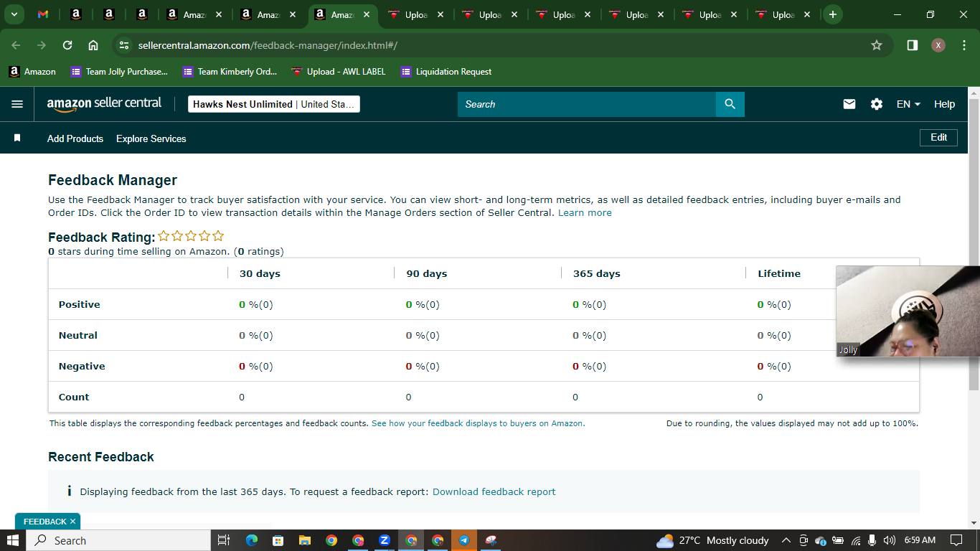Open File Explorer from the taskbar

pyautogui.click(x=304, y=540)
